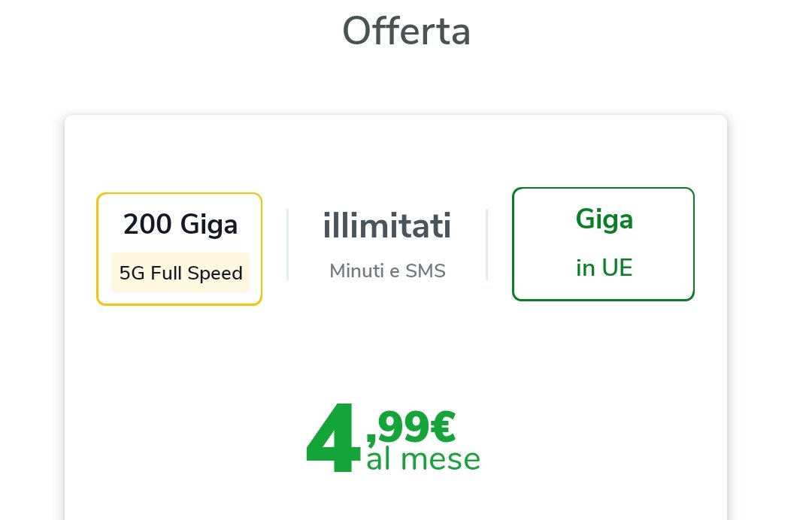This screenshot has height=520, width=812.
Task: Click gray page background left of offer card
Action: click(x=32, y=301)
